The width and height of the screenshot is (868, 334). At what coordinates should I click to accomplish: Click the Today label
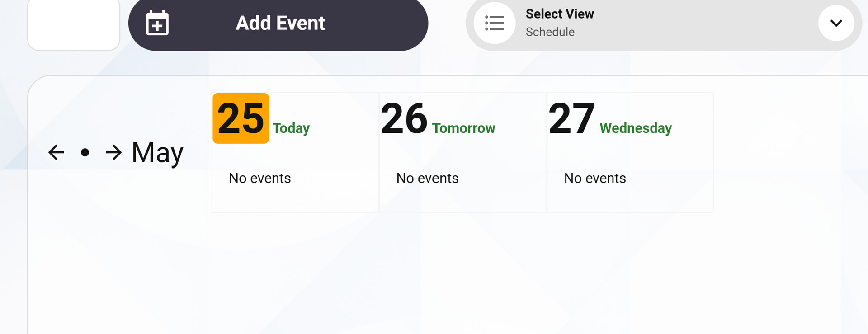[x=291, y=128]
